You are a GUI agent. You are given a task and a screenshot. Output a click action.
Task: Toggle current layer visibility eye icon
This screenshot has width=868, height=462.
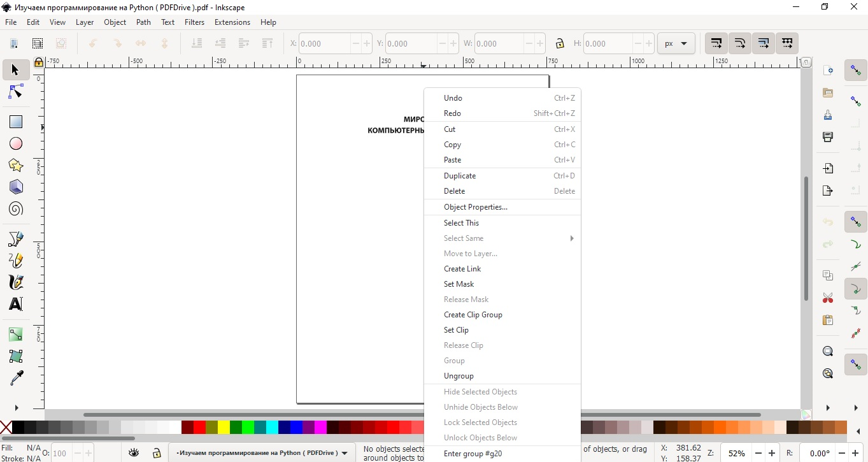coord(134,453)
